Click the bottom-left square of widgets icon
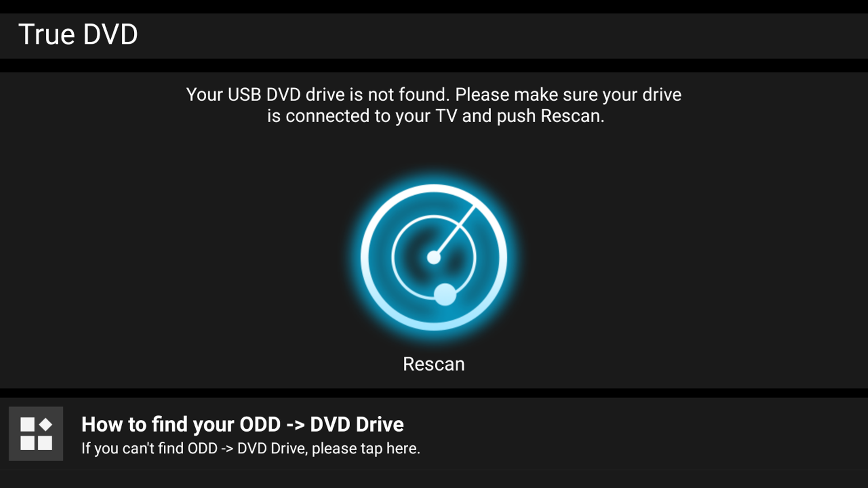Viewport: 868px width, 488px height. point(28,443)
